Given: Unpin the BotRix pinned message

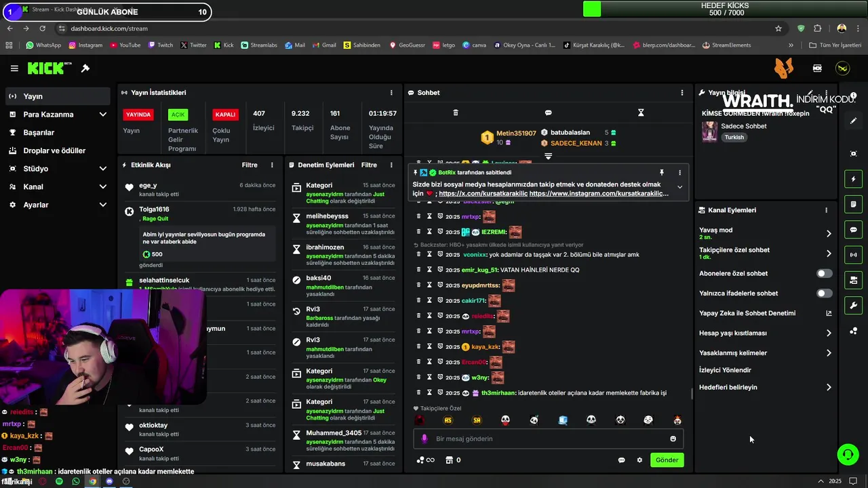Looking at the screenshot, I should point(662,173).
